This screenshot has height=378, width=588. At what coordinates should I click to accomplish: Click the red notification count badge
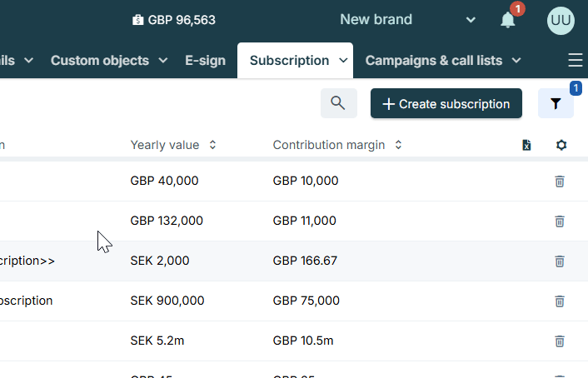point(517,8)
